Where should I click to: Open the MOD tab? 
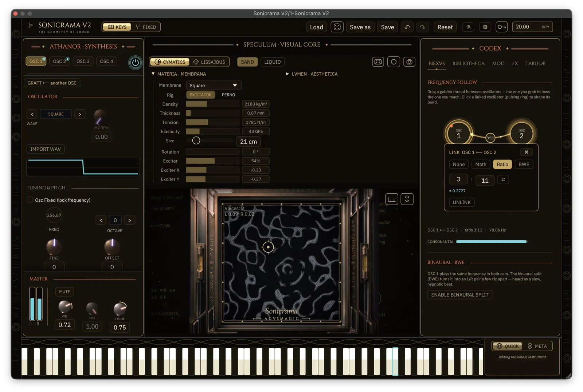pyautogui.click(x=498, y=63)
